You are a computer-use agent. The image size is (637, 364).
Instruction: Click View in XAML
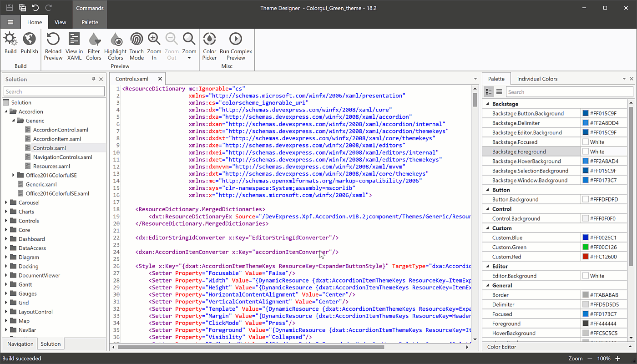(x=74, y=44)
